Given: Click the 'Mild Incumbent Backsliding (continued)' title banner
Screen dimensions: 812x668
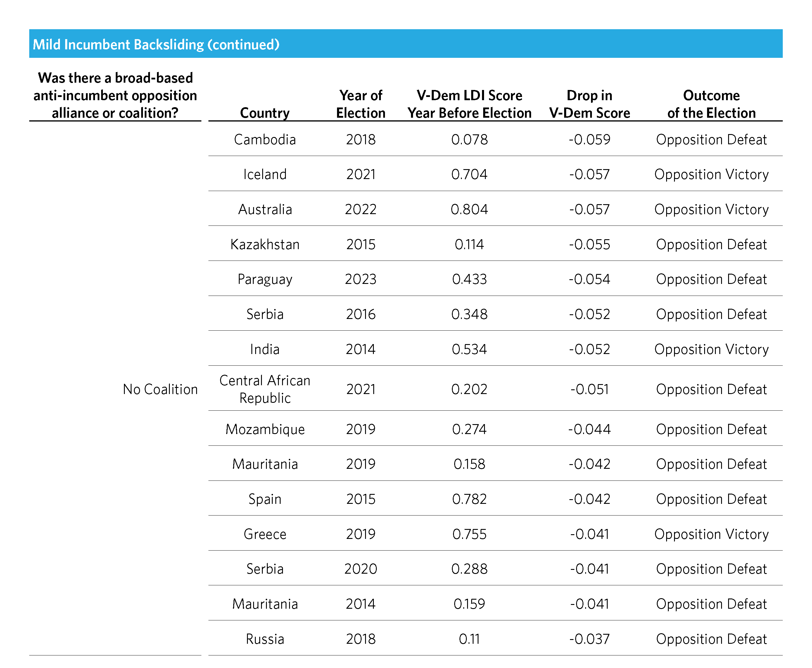Looking at the screenshot, I should pos(156,44).
